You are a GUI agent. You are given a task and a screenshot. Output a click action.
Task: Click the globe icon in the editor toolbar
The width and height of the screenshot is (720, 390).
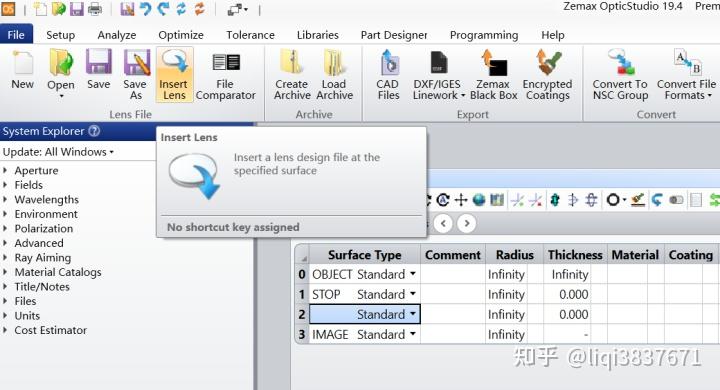coord(479,200)
